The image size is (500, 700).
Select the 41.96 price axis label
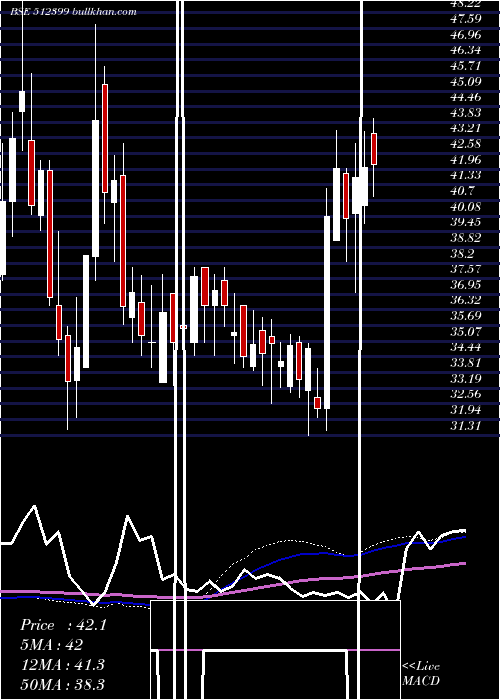tap(466, 160)
